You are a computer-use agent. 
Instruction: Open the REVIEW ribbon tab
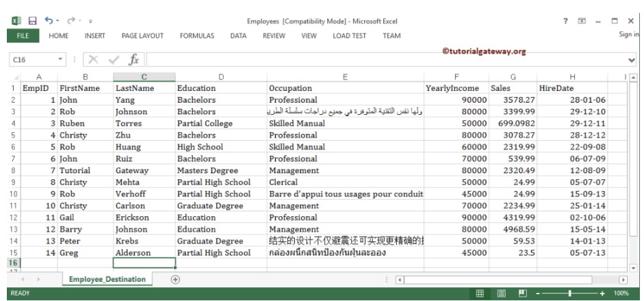pos(274,36)
